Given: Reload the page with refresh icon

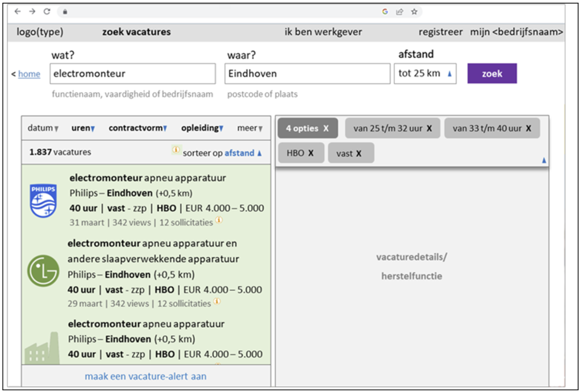Looking at the screenshot, I should [47, 11].
